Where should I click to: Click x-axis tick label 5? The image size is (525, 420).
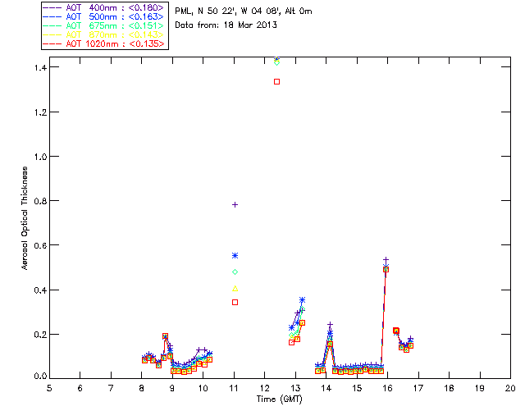click(49, 388)
